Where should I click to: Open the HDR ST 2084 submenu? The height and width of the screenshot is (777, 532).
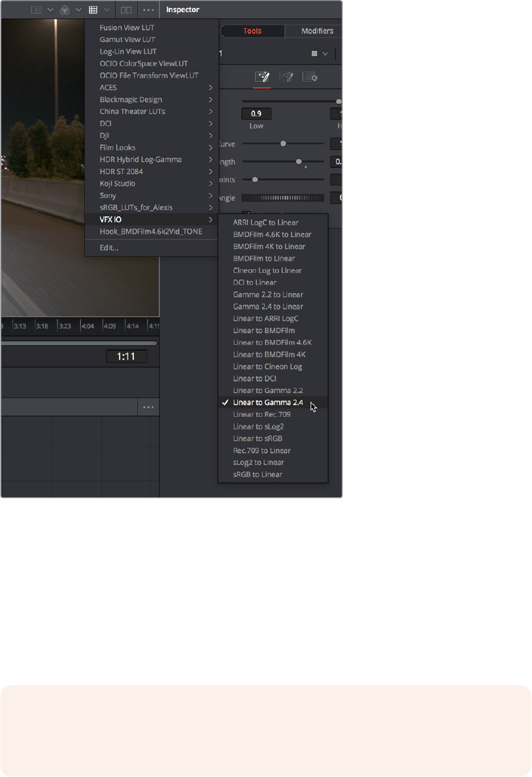tap(152, 171)
